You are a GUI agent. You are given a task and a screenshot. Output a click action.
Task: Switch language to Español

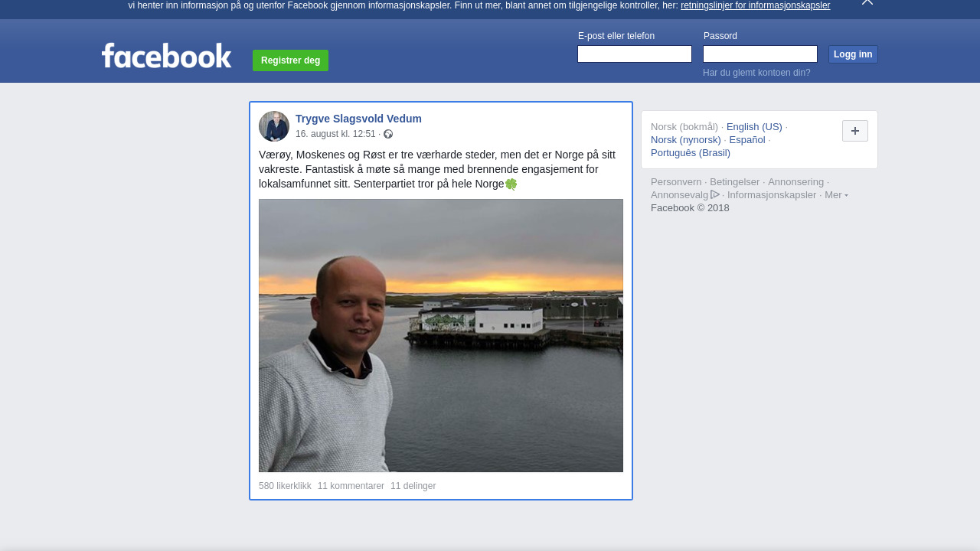747,140
